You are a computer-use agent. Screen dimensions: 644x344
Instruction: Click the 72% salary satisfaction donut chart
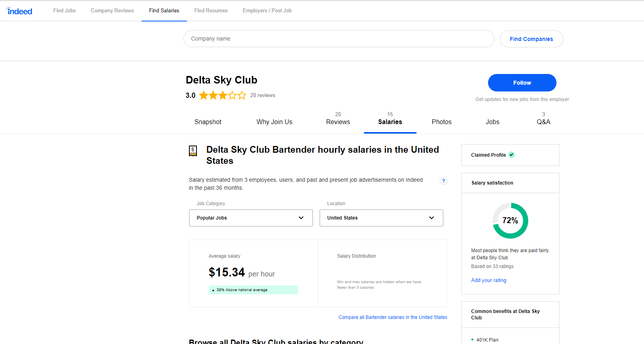pos(510,221)
